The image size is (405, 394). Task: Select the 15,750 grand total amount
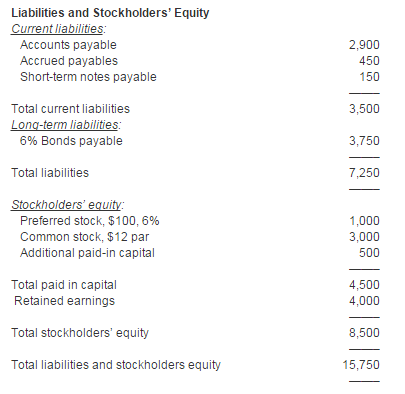pyautogui.click(x=361, y=365)
